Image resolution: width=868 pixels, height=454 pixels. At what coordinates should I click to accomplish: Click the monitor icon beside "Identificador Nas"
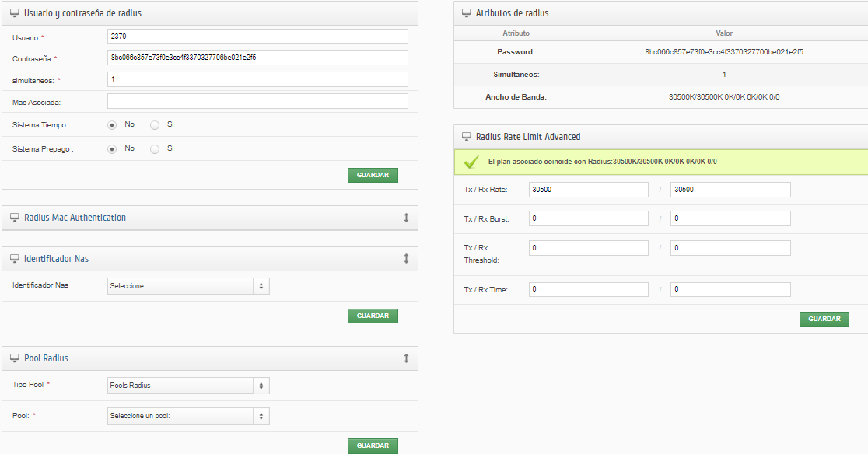pos(14,258)
